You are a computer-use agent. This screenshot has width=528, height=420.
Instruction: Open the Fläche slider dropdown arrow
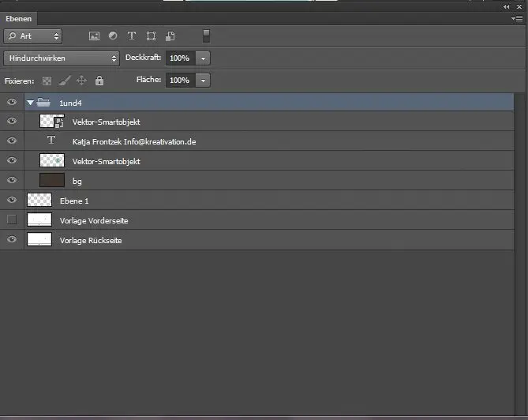click(x=203, y=81)
